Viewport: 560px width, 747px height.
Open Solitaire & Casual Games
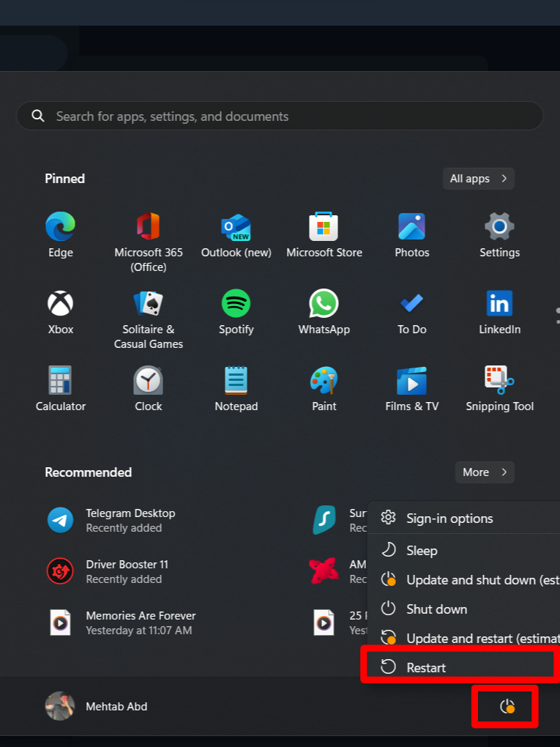[149, 319]
